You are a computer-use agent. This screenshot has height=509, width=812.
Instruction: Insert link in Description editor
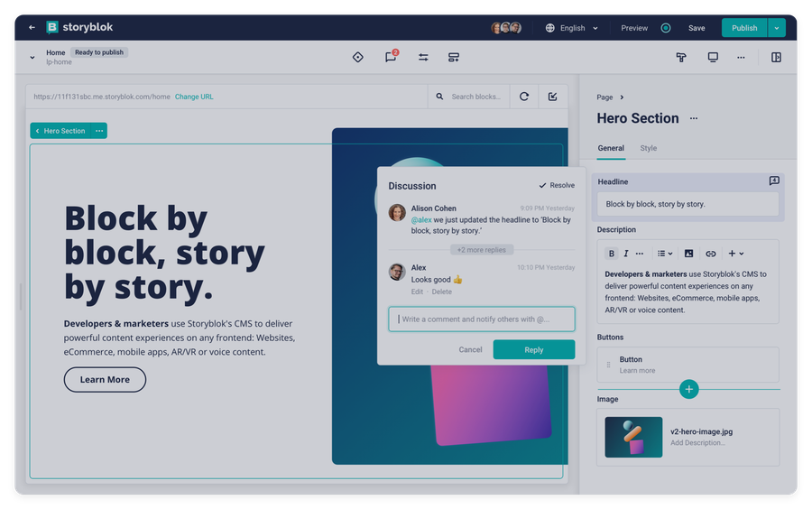click(711, 254)
